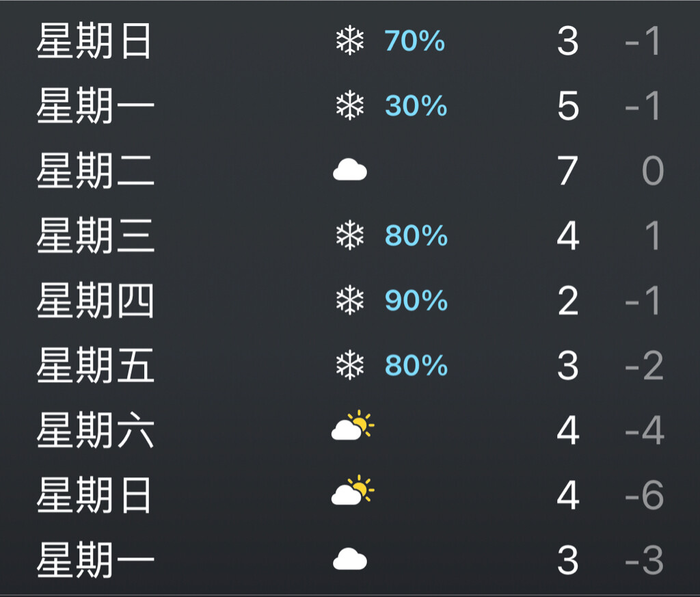This screenshot has height=597, width=700.
Task: Click the snowflake icon for first 星期日
Action: (x=350, y=41)
